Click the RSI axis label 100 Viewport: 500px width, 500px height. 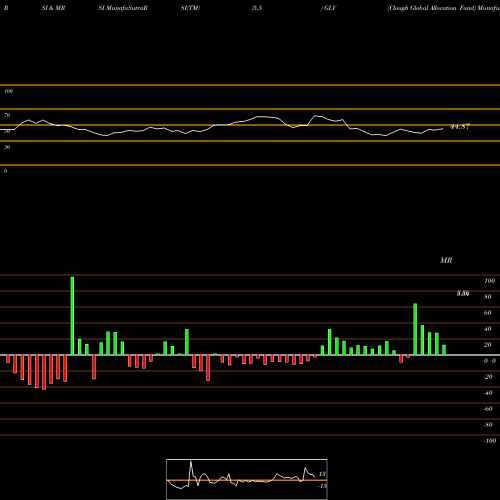click(8, 91)
